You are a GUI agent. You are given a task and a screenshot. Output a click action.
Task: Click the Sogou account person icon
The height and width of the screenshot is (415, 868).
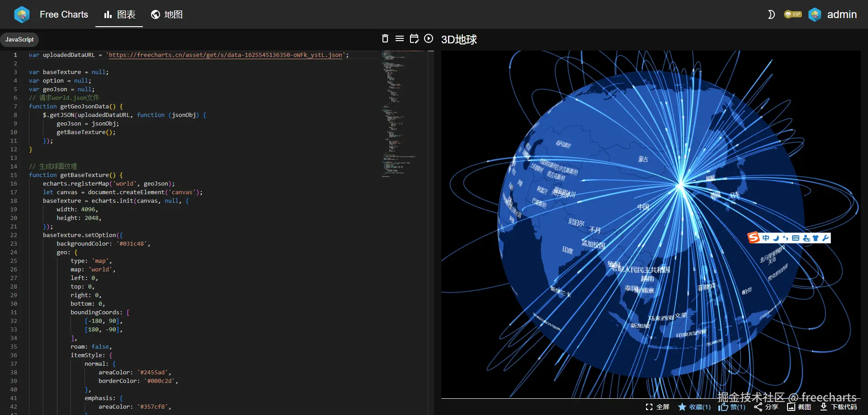(806, 238)
